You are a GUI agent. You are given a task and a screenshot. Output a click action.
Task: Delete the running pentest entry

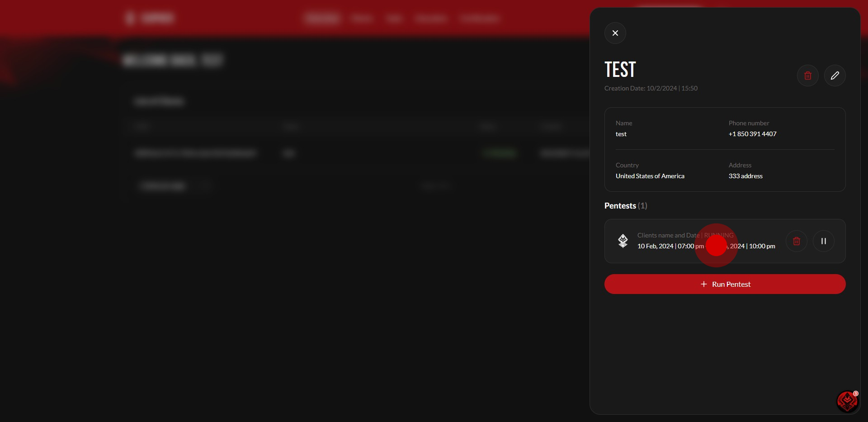coord(796,241)
